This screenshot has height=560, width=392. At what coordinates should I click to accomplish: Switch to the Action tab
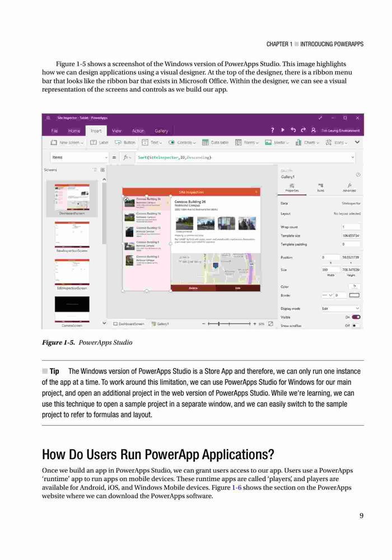[x=138, y=130]
